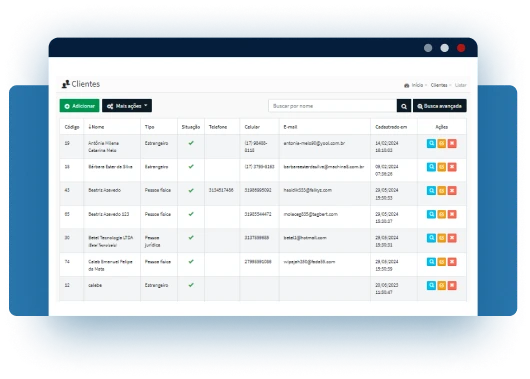
Task: Focus the Buscar por nome field
Action: [333, 106]
